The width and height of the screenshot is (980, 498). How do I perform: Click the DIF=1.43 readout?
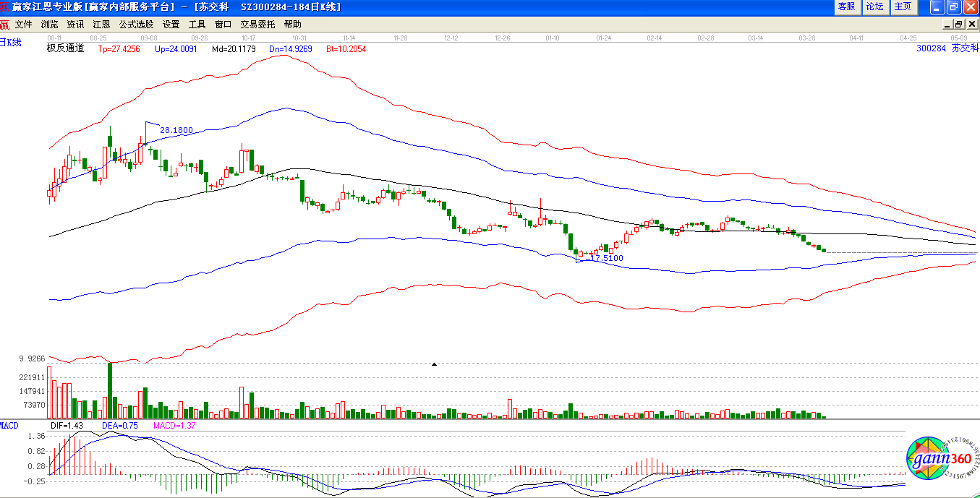(x=67, y=426)
